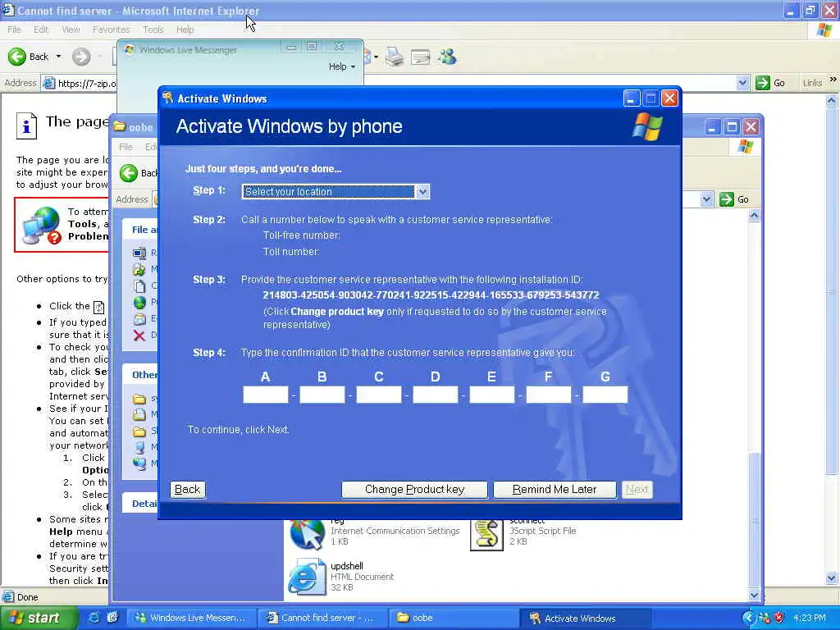Select the JScript Script File icon
The width and height of the screenshot is (840, 630).
pyautogui.click(x=486, y=533)
